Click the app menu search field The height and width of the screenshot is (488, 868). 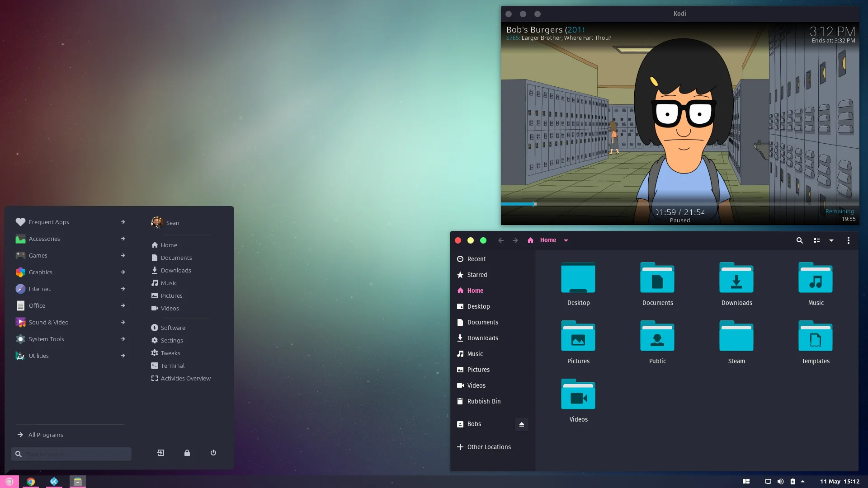[x=71, y=454]
